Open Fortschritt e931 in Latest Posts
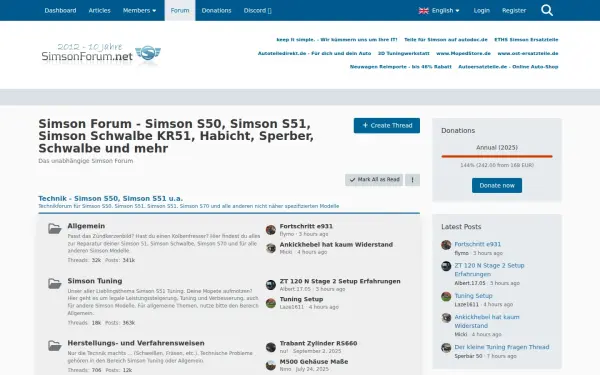This screenshot has width=600, height=375. (x=478, y=244)
